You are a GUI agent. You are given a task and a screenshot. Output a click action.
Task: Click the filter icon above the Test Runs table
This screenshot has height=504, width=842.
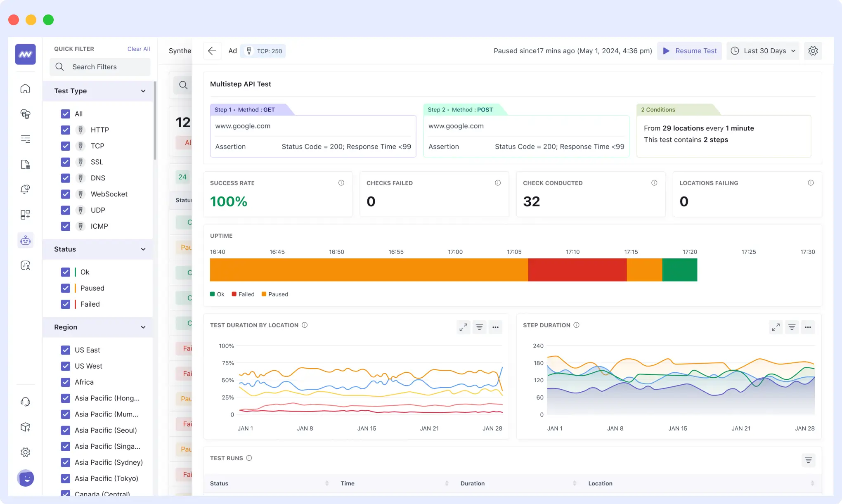[808, 460]
